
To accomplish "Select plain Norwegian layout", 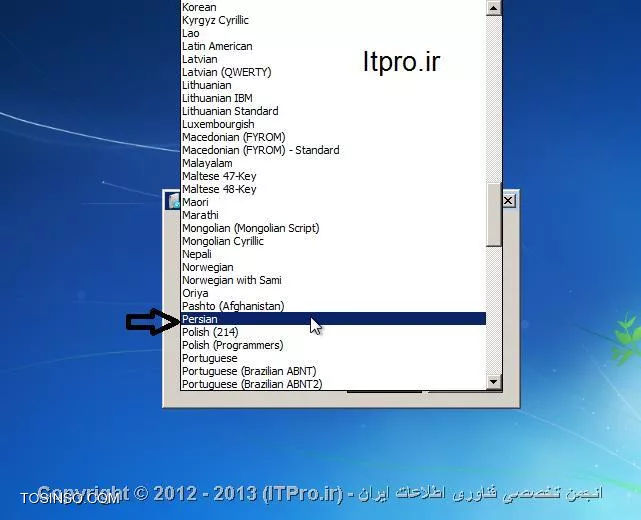I will click(333, 267).
